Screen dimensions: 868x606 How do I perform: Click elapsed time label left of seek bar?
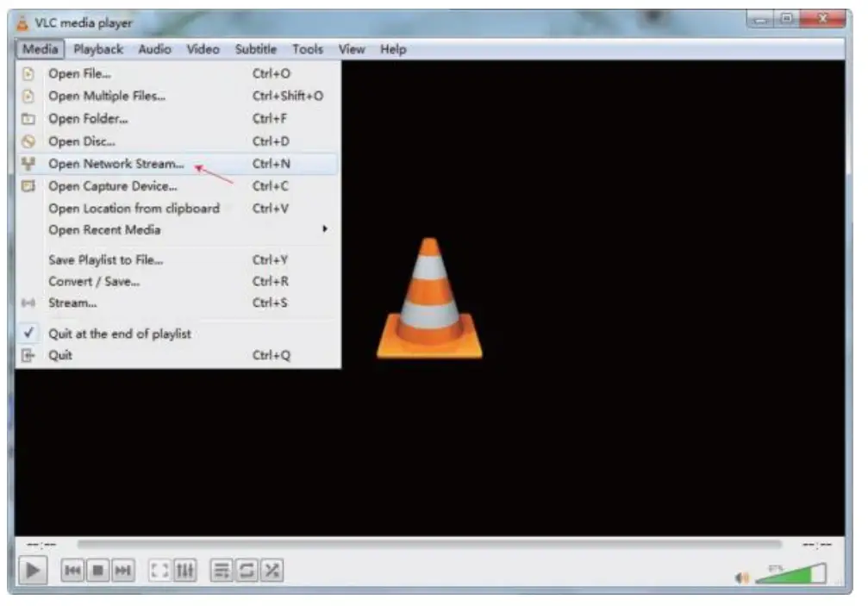pyautogui.click(x=41, y=545)
